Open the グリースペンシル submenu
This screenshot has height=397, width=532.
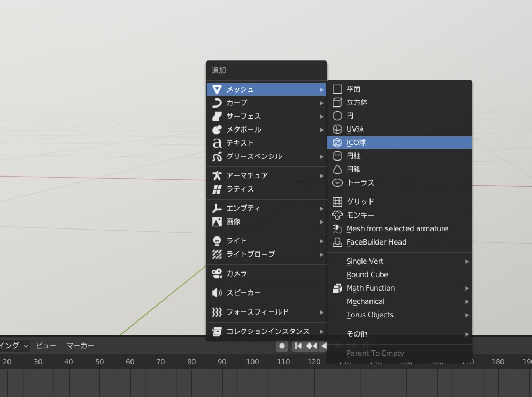(266, 156)
